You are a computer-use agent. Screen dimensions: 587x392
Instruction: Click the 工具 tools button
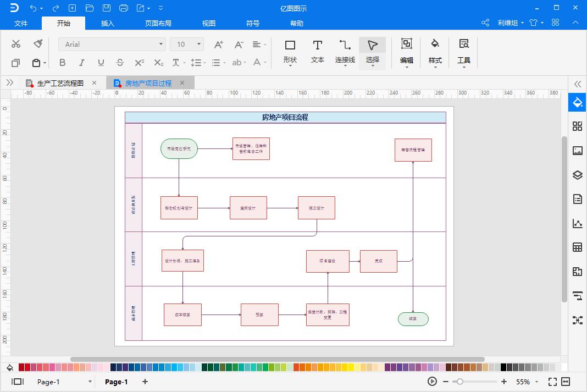[x=463, y=52]
